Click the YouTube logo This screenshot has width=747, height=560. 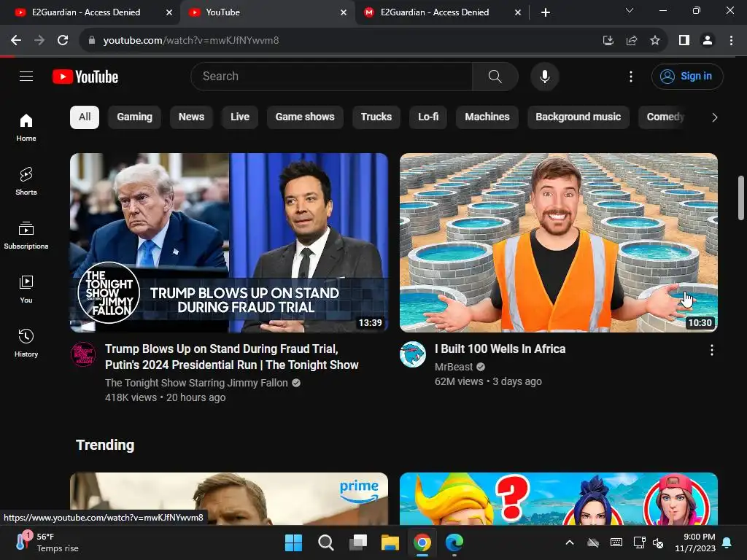pos(85,77)
